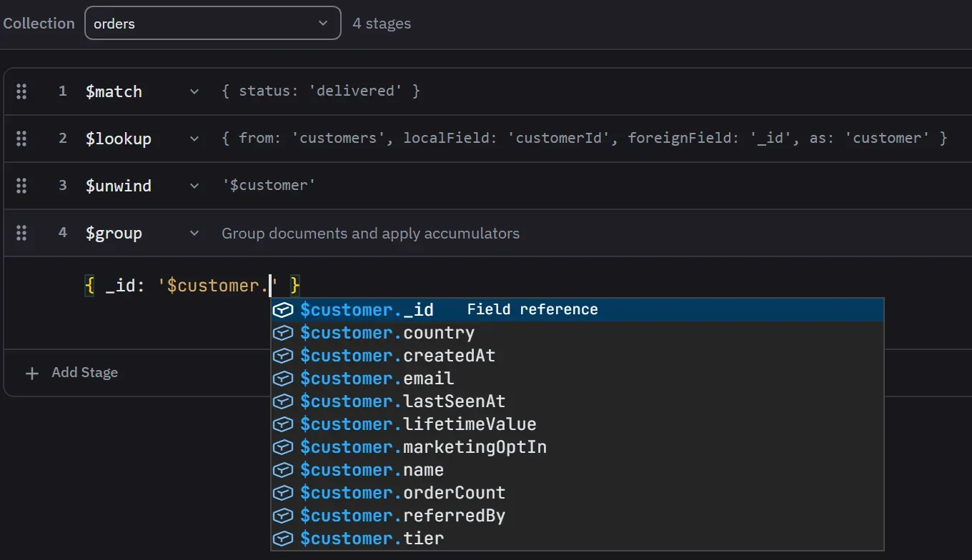
Task: Collapse the $group stage with its chevron
Action: (x=194, y=233)
